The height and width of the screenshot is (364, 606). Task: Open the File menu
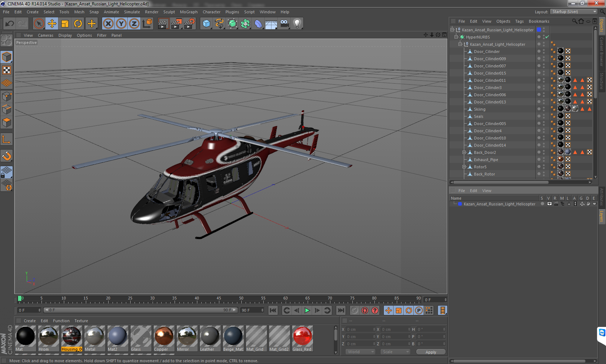[6, 12]
